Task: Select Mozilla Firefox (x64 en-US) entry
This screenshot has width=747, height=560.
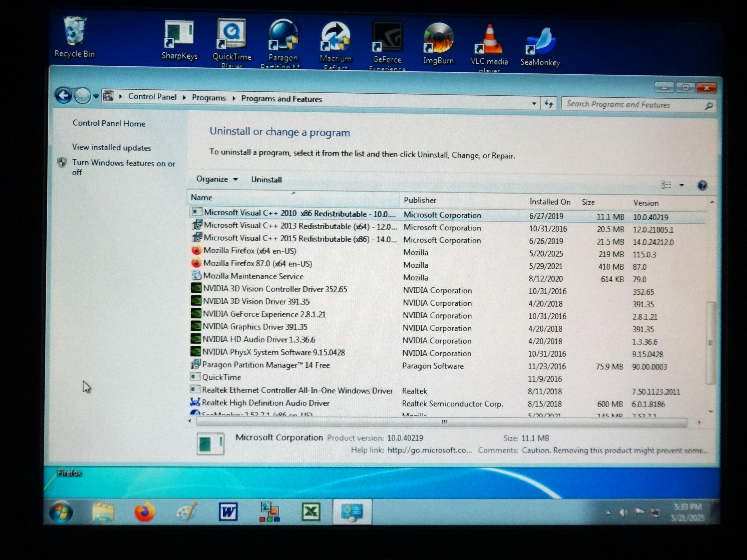Action: [x=448, y=252]
